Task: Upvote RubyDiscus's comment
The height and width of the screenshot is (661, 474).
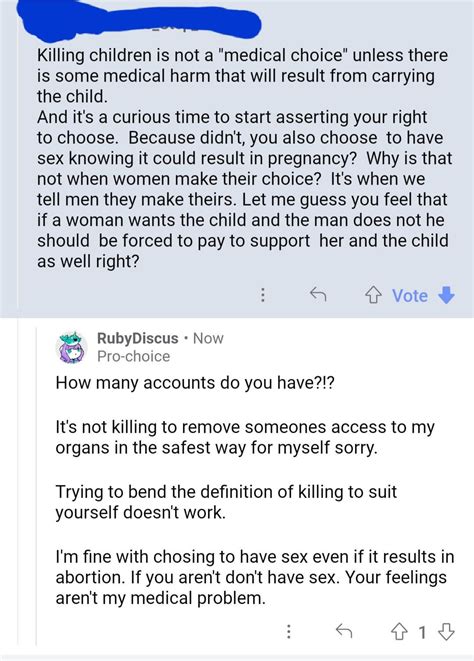Action: 399,631
